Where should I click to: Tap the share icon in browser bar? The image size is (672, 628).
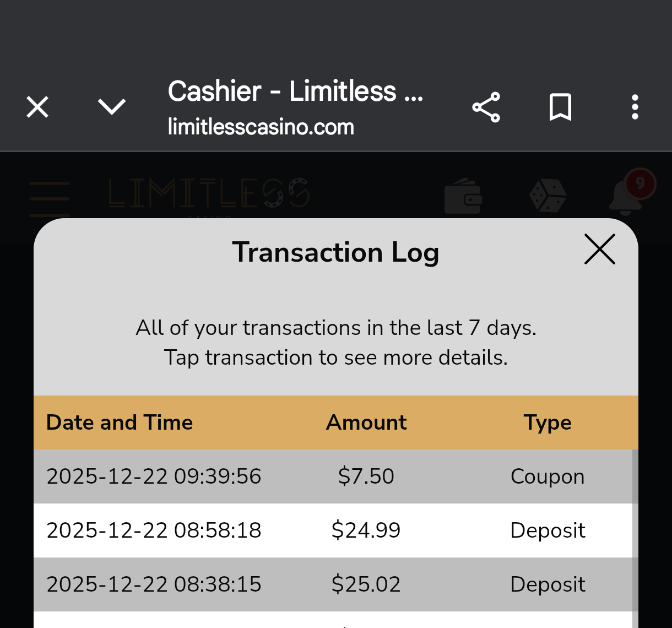point(486,107)
